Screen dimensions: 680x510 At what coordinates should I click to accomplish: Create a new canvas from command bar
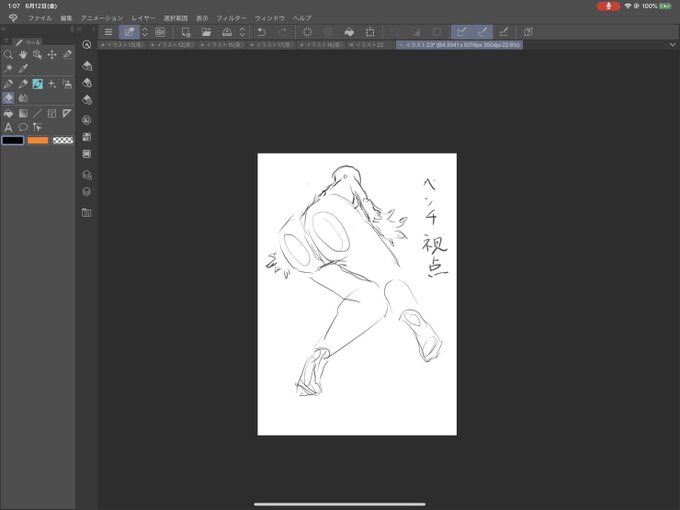pos(186,32)
